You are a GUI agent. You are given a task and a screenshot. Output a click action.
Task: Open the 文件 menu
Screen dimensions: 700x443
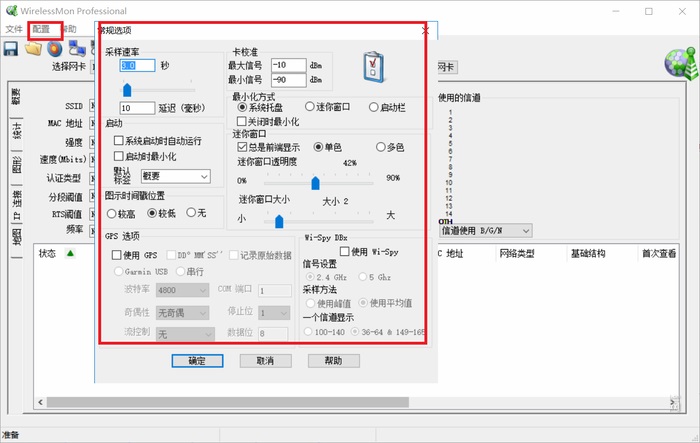click(x=14, y=29)
